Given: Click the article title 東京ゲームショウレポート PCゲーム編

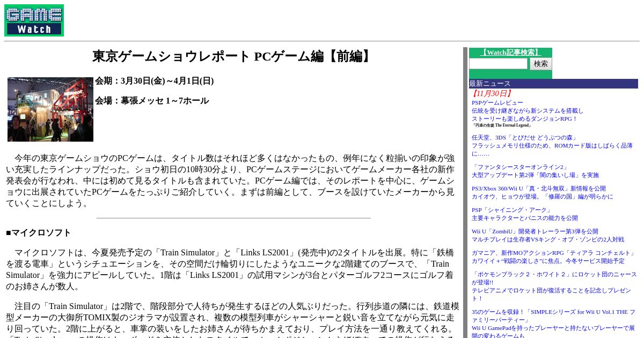Looking at the screenshot, I should coord(232,56).
